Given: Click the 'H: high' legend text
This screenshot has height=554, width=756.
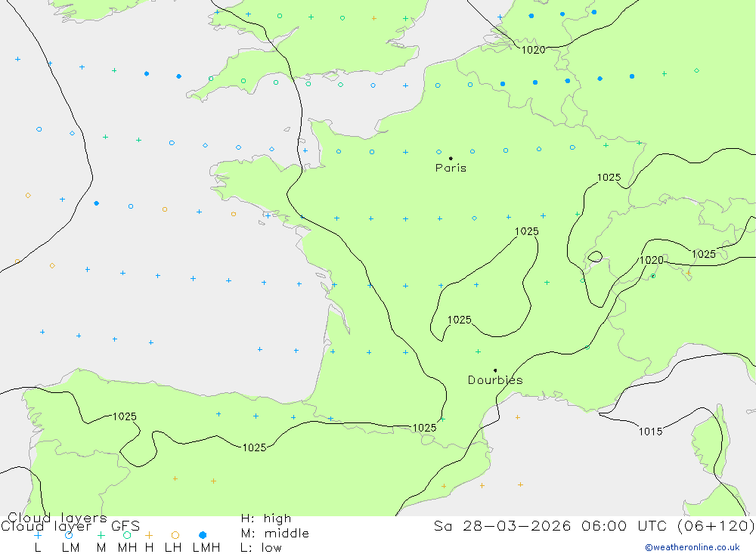Looking at the screenshot, I should pyautogui.click(x=266, y=518).
